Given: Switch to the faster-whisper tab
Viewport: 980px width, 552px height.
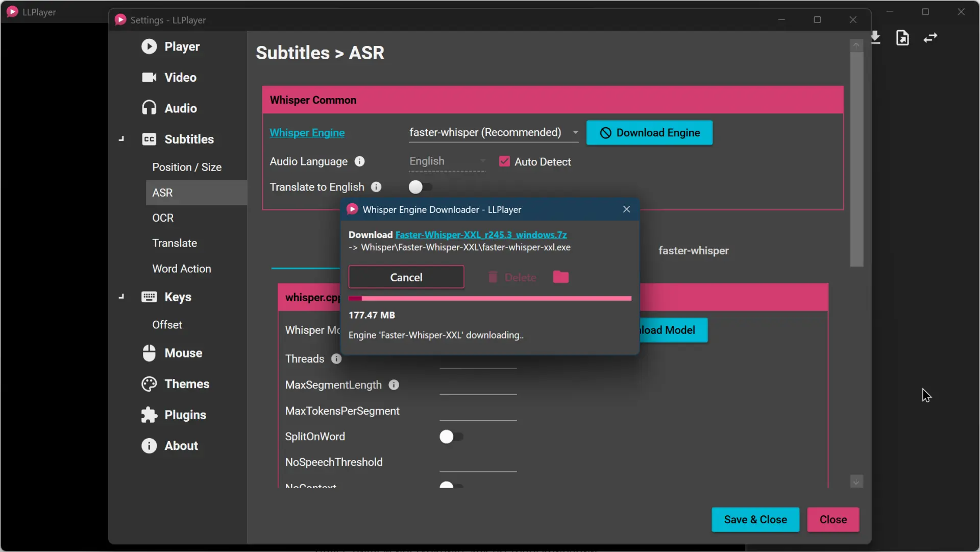Looking at the screenshot, I should pos(693,251).
